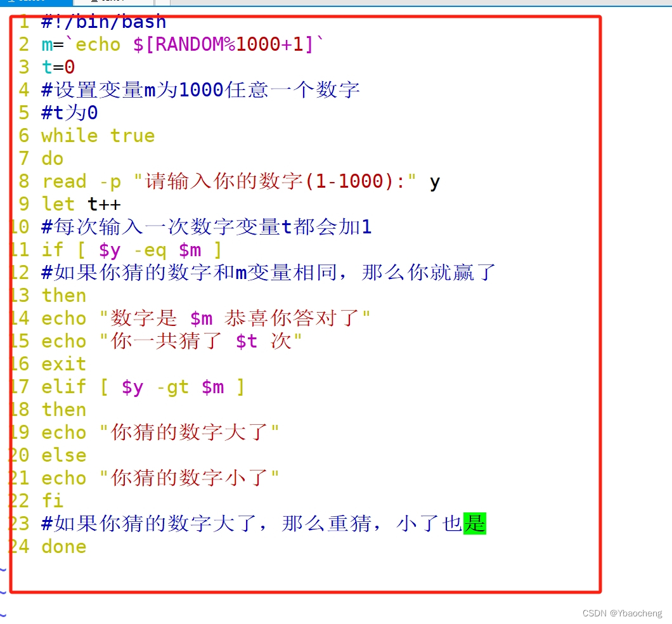This screenshot has width=672, height=624.
Task: Click the 't=0' assignment line
Action: click(58, 67)
